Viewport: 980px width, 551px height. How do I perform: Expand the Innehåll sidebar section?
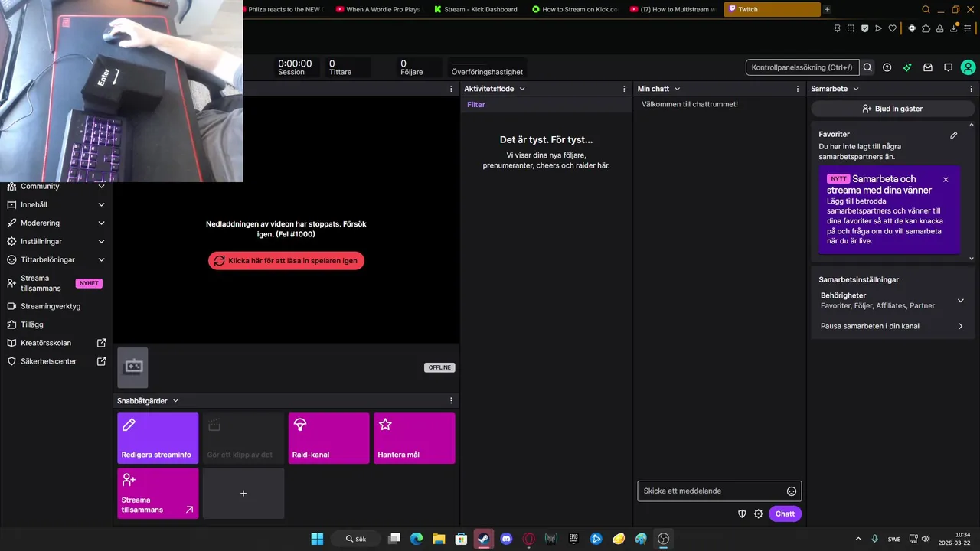click(x=101, y=204)
